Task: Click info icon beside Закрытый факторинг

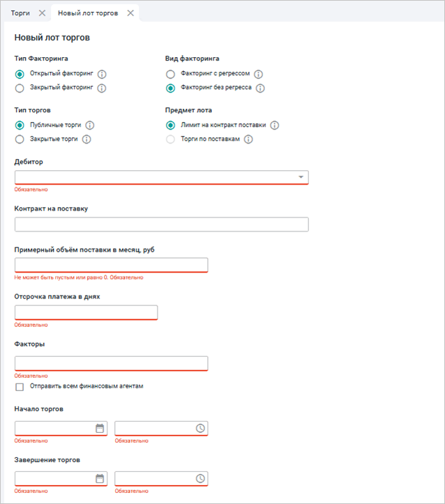Action: tap(101, 88)
